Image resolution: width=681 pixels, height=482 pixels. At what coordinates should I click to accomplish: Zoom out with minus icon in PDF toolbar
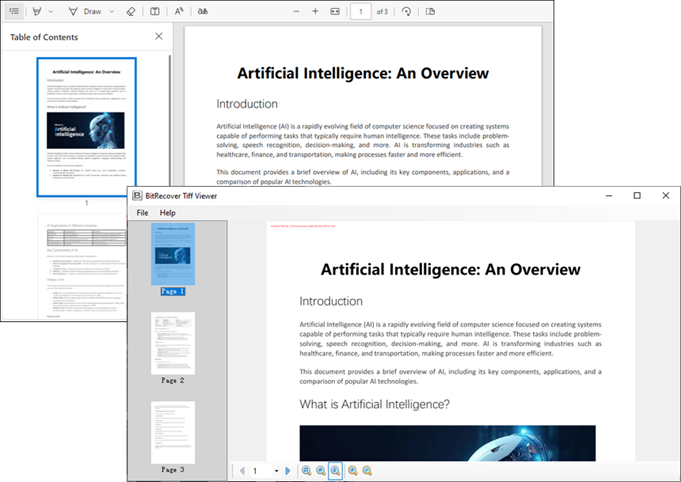click(x=296, y=12)
